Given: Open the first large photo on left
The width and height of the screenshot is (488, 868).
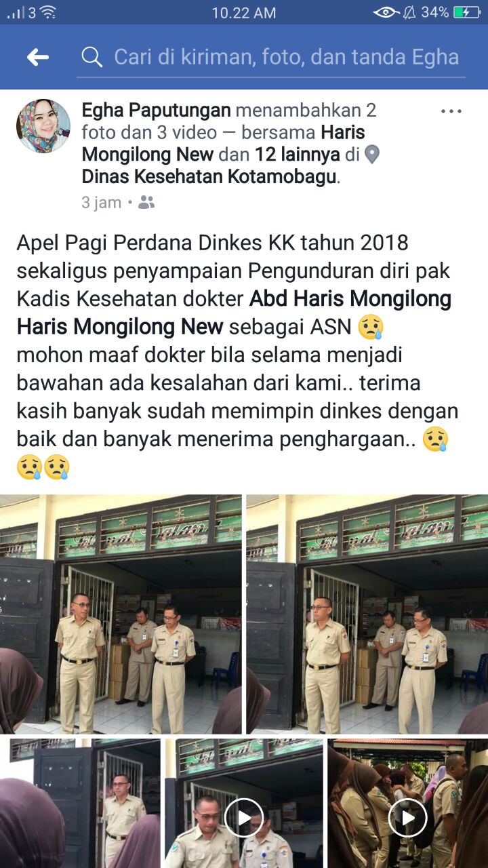Looking at the screenshot, I should [x=121, y=614].
